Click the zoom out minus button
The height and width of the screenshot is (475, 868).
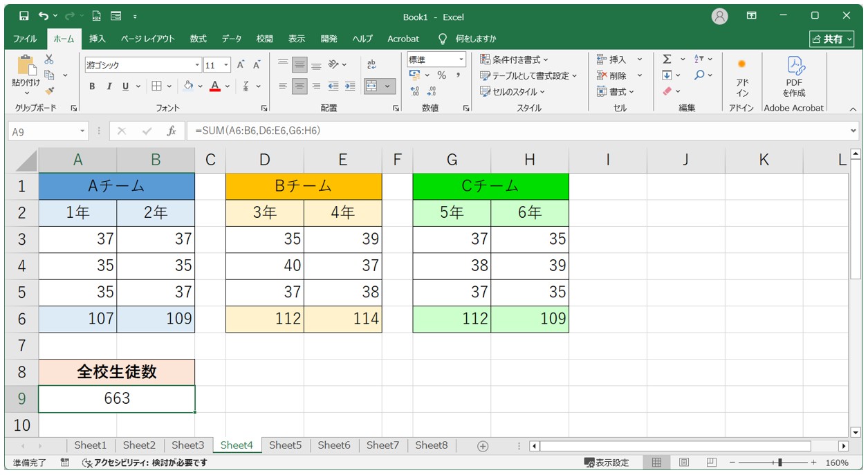click(732, 463)
